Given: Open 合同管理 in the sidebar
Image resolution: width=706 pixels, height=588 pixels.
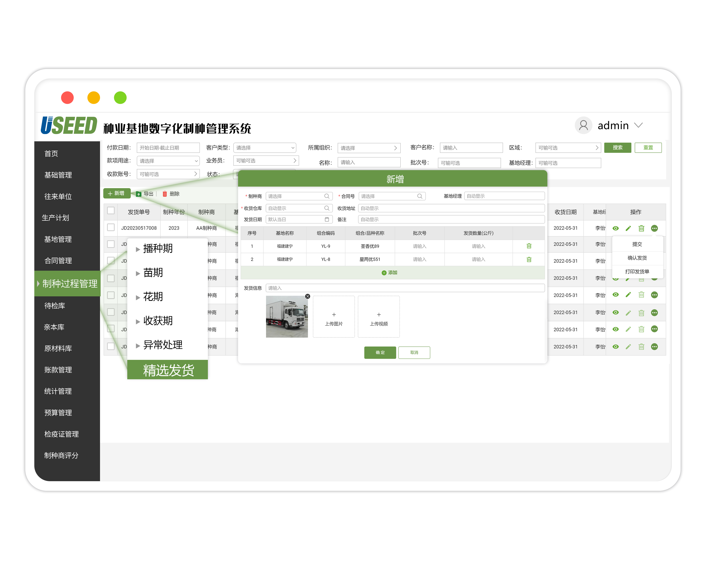Looking at the screenshot, I should pos(58,261).
